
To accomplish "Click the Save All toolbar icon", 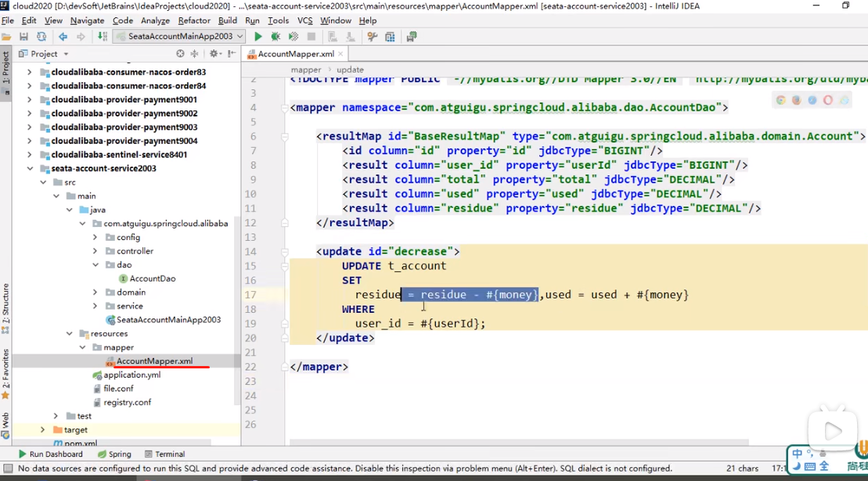I will click(x=23, y=37).
